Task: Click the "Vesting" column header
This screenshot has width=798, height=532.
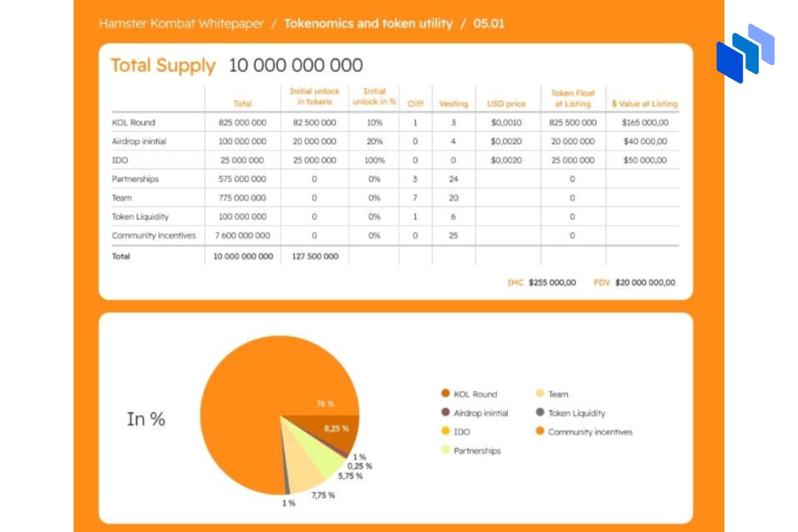Action: [x=453, y=103]
